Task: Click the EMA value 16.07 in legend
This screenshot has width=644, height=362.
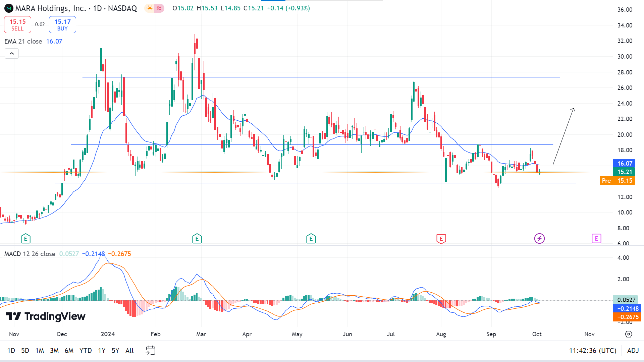Action: (x=54, y=41)
